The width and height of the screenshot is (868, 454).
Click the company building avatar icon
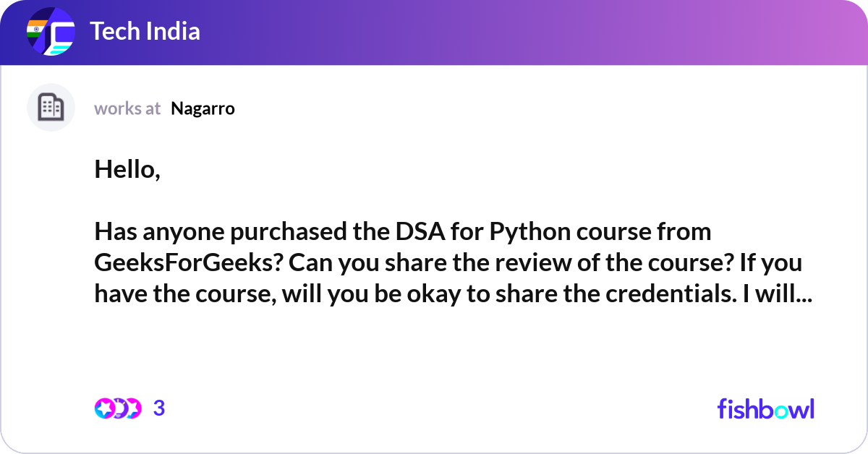point(51,108)
